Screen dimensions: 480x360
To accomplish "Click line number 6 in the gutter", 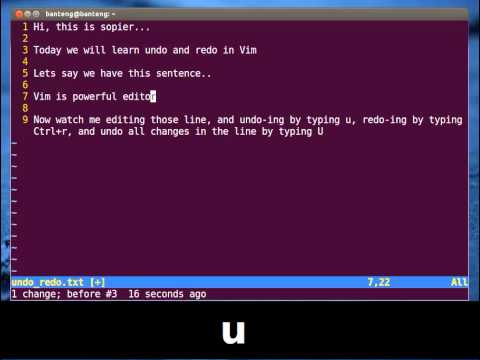I will [x=25, y=85].
